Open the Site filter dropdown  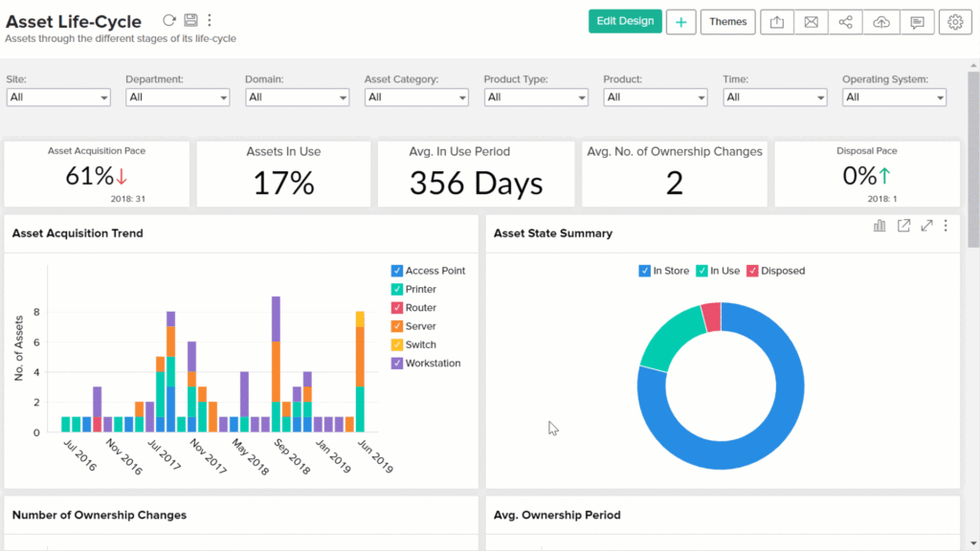57,97
